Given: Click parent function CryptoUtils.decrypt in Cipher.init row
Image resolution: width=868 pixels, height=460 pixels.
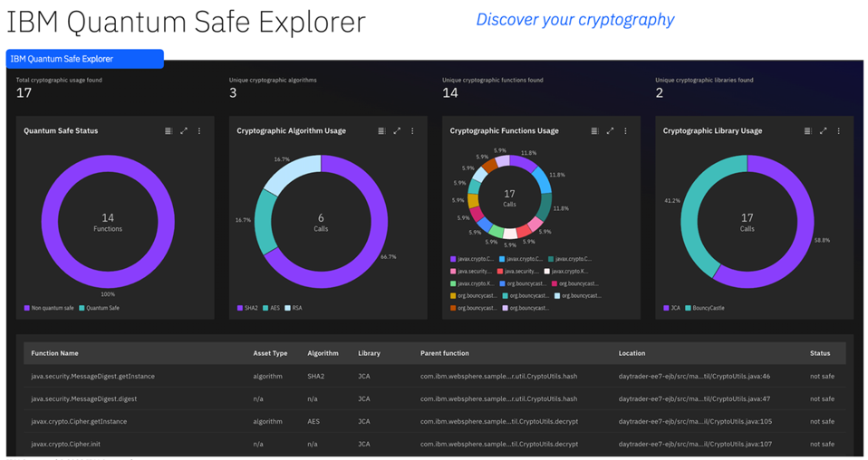Looking at the screenshot, I should point(499,444).
